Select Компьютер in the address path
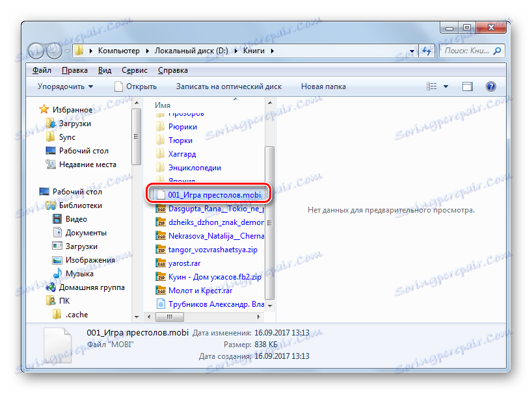This screenshot has width=532, height=394. coord(119,51)
